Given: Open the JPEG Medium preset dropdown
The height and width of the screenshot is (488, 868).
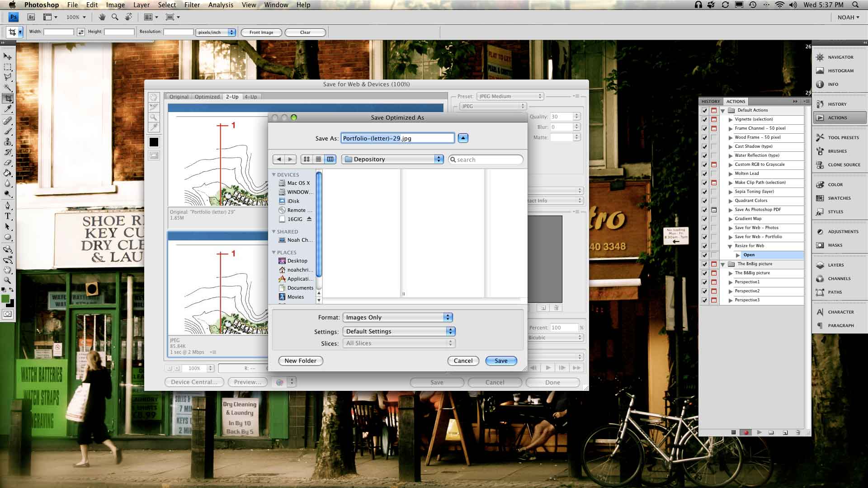Looking at the screenshot, I should (x=510, y=96).
